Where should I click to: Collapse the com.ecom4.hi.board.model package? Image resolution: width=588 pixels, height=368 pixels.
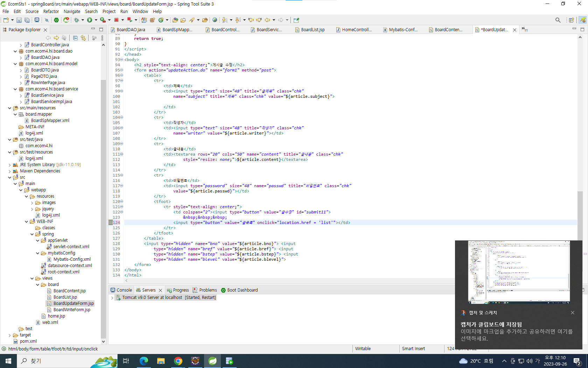coord(15,64)
